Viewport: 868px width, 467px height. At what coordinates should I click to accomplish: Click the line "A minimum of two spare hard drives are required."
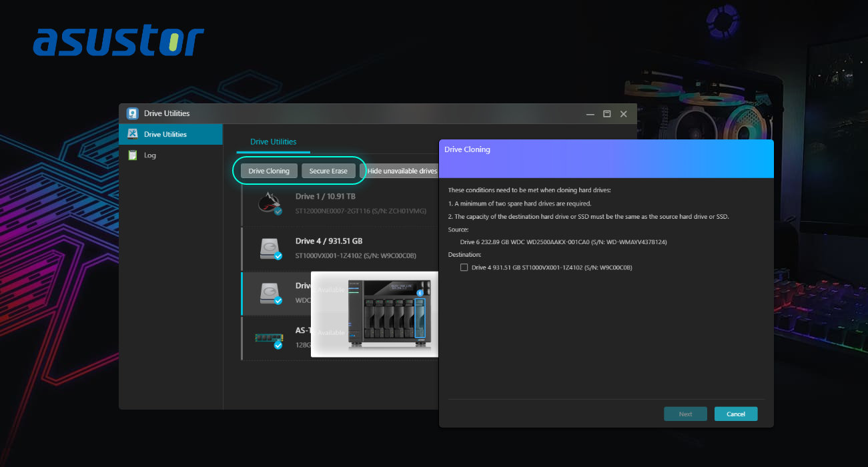pyautogui.click(x=520, y=203)
